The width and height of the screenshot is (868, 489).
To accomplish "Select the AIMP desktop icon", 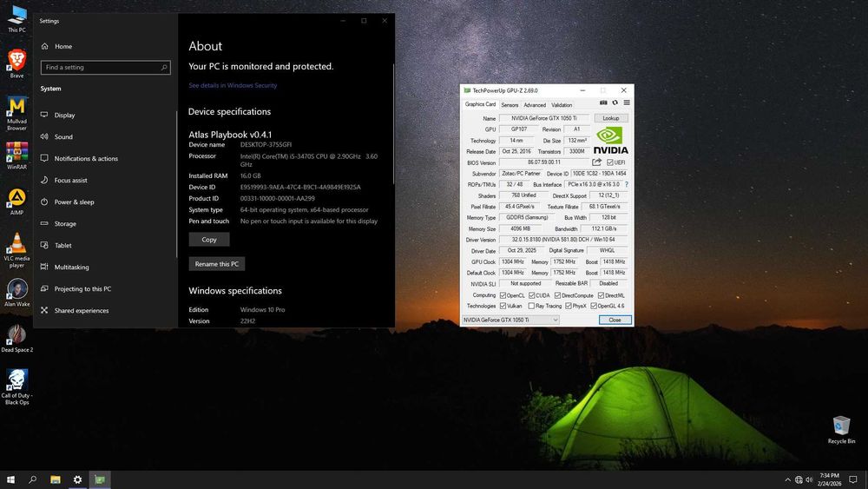I will (x=16, y=202).
